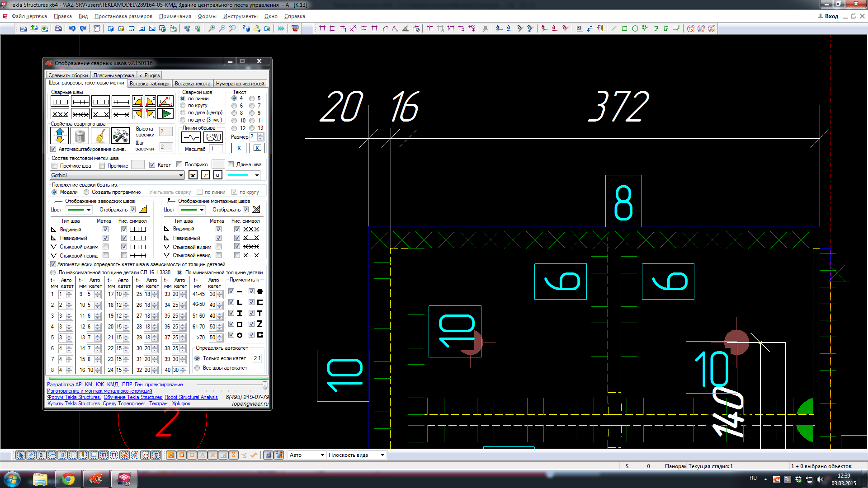Open the cyan line color dropdown
868x488 pixels.
pyautogui.click(x=257, y=175)
